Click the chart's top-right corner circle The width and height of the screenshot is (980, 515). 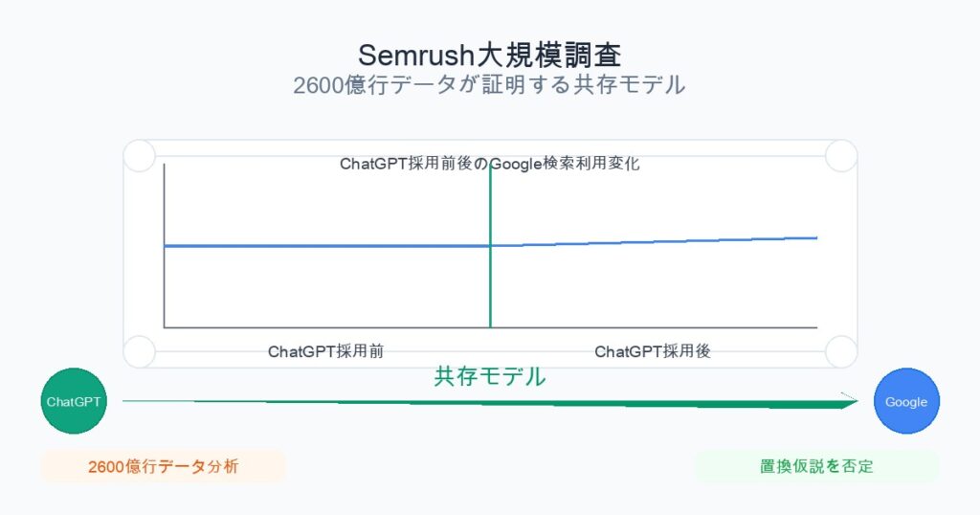(x=841, y=156)
